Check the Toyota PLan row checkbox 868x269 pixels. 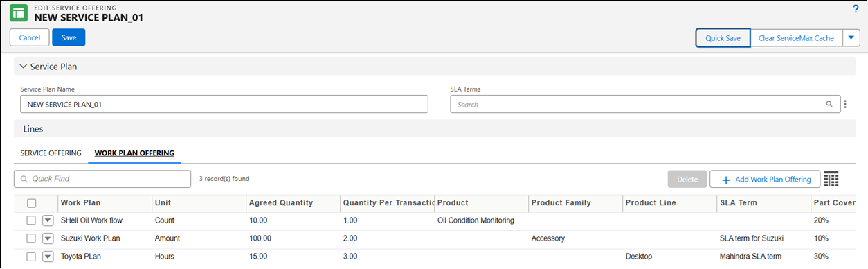tap(31, 257)
